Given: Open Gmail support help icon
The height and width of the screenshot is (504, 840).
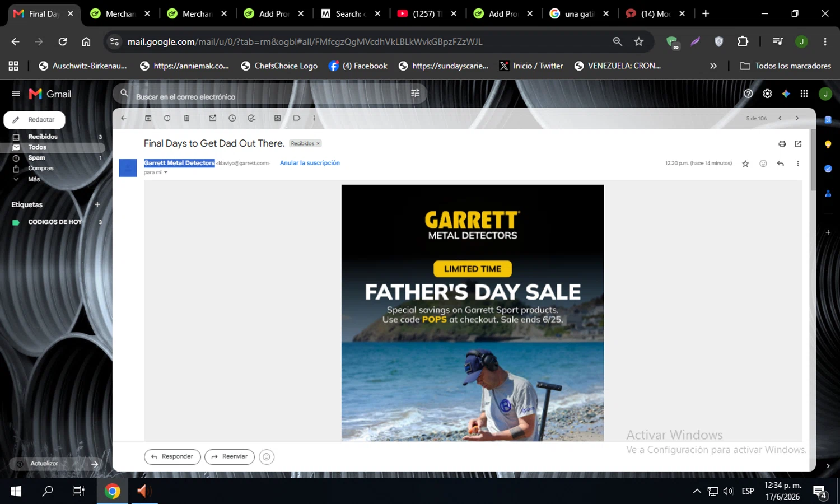Looking at the screenshot, I should (x=748, y=94).
